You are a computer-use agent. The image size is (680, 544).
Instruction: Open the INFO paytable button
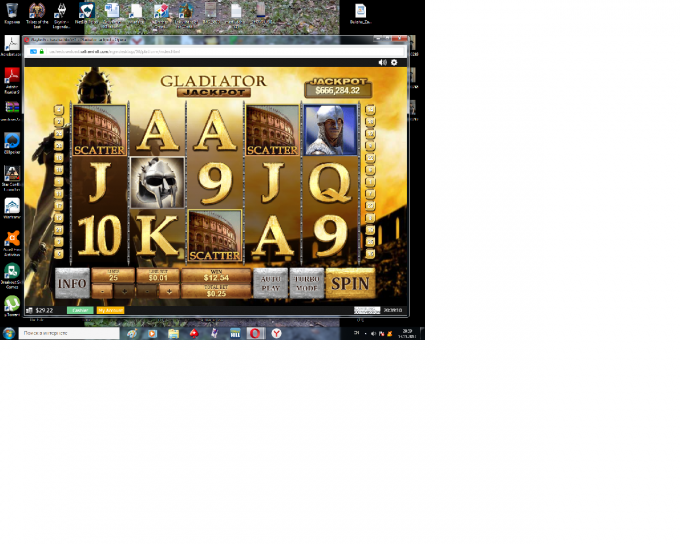(x=72, y=283)
